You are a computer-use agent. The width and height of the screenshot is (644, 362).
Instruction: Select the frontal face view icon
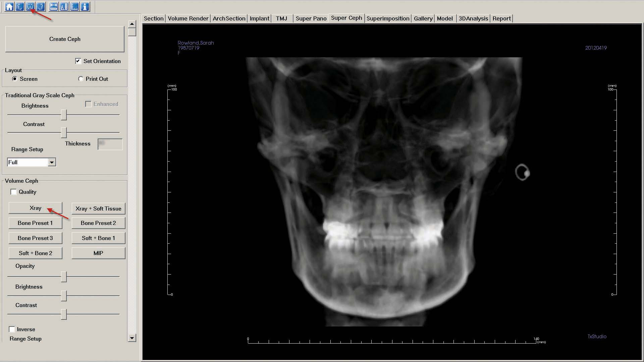click(x=30, y=6)
